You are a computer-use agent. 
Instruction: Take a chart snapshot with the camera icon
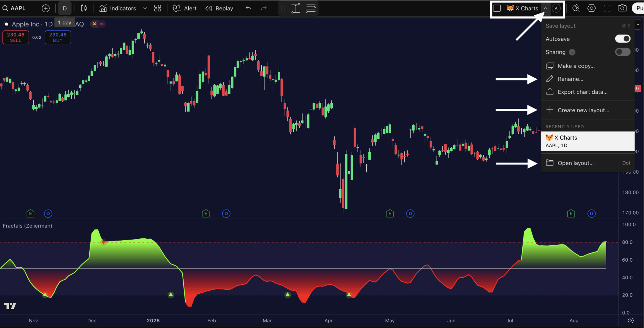622,8
